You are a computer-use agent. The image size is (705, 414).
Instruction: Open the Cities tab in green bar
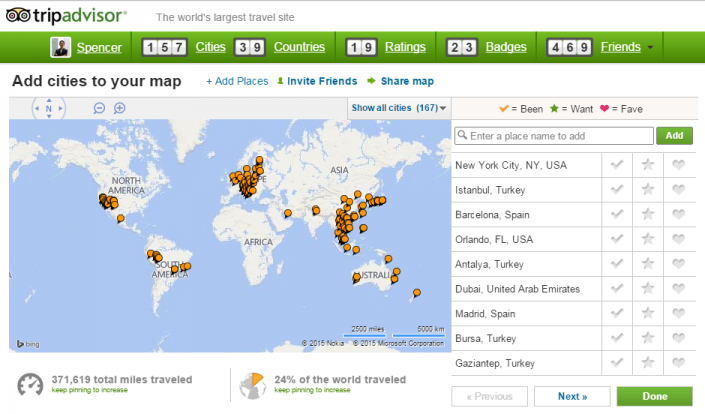(211, 47)
